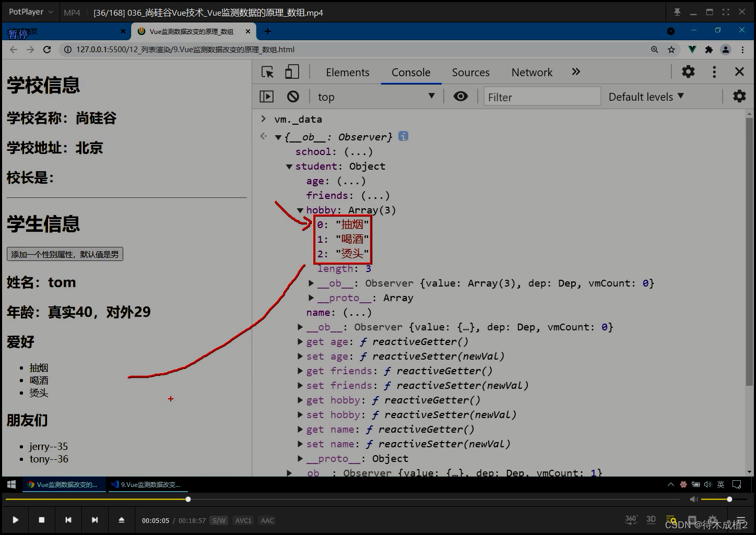The width and height of the screenshot is (756, 535).
Task: Switch to the Network tab
Action: click(x=531, y=72)
